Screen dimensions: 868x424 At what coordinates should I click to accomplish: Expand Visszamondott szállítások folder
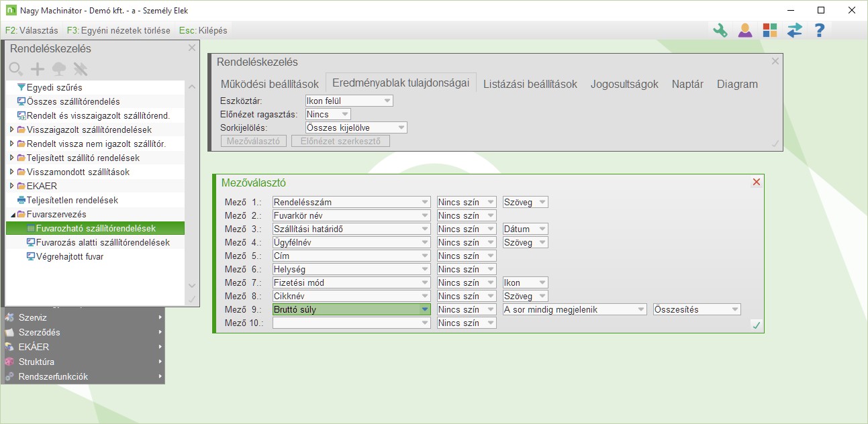11,172
